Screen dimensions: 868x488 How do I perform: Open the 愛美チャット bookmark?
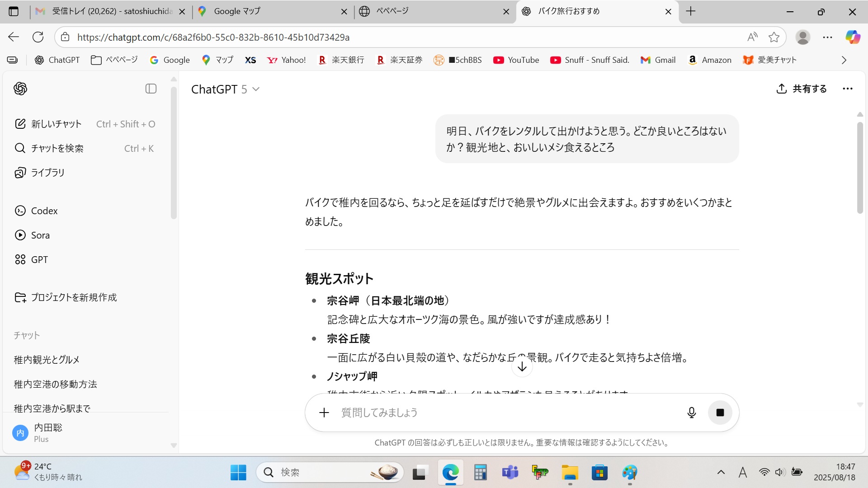click(x=769, y=60)
